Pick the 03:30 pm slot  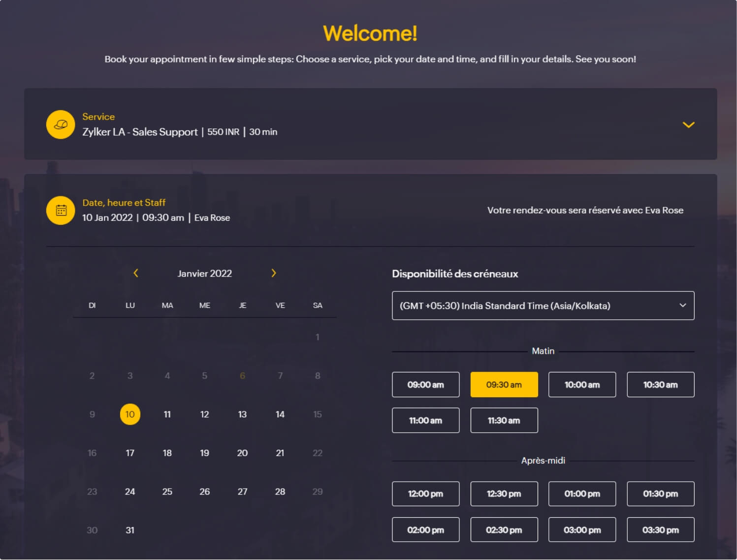tap(660, 530)
